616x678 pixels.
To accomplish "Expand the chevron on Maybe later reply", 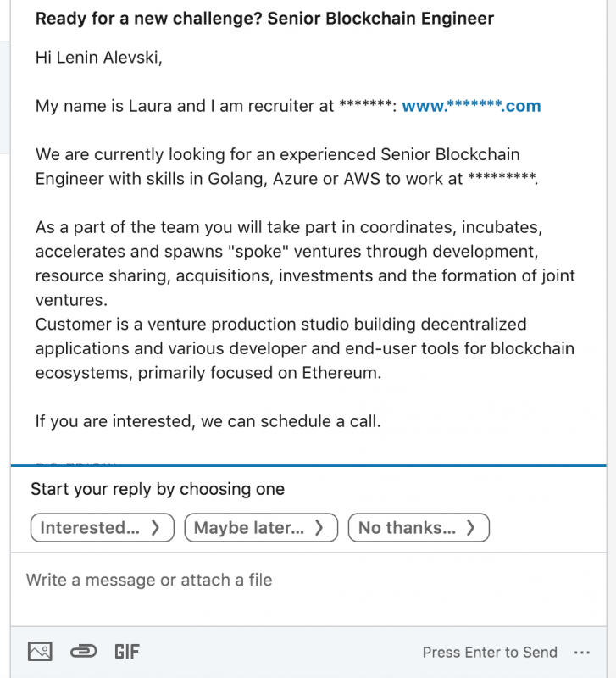I will coord(319,528).
